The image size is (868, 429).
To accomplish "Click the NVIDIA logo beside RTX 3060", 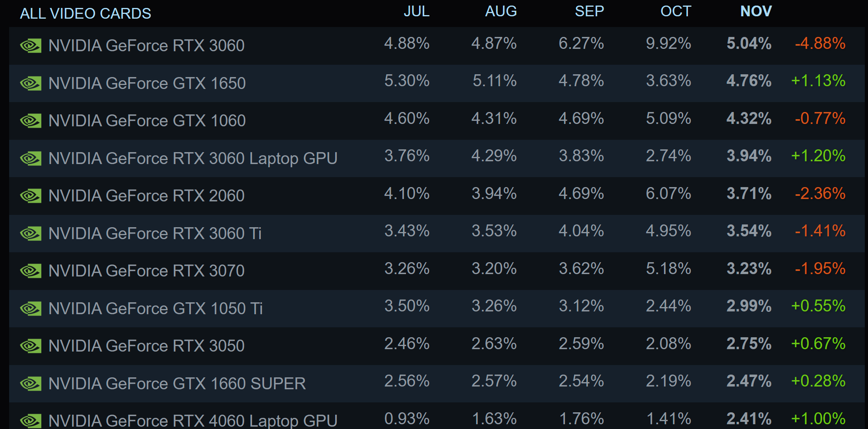I will pos(31,46).
